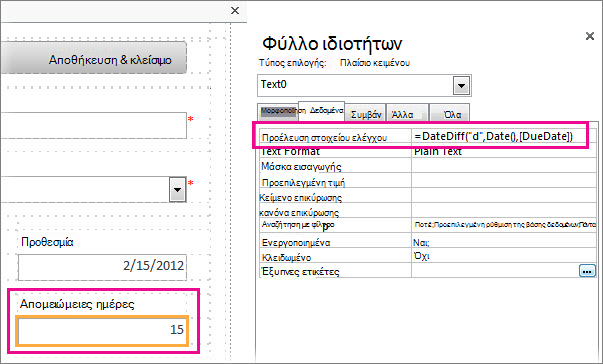Switch to the Άλλα tab

(407, 114)
